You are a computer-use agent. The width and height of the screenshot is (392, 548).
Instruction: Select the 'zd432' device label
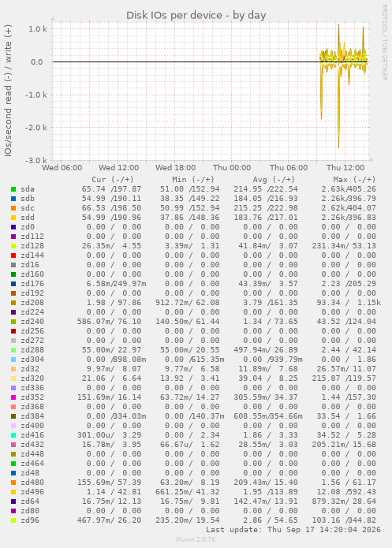(x=32, y=445)
